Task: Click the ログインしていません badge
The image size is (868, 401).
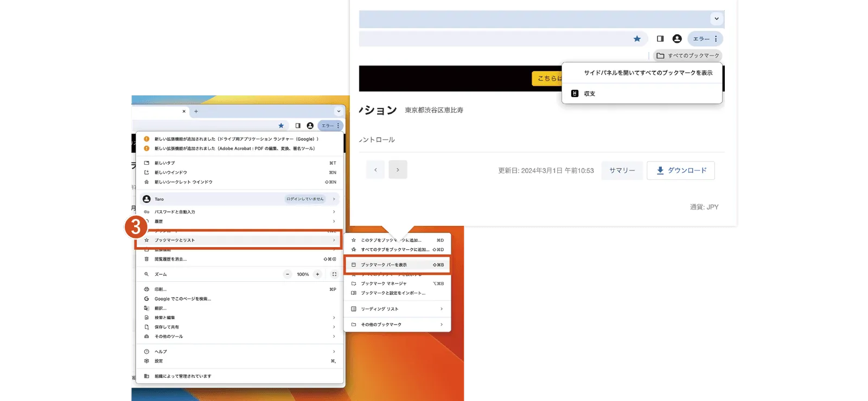Action: point(305,199)
